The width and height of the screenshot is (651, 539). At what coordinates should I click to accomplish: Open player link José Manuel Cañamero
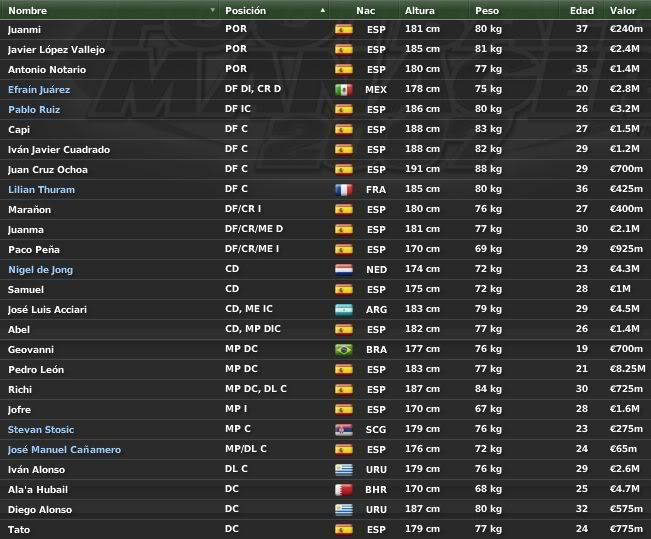64,450
